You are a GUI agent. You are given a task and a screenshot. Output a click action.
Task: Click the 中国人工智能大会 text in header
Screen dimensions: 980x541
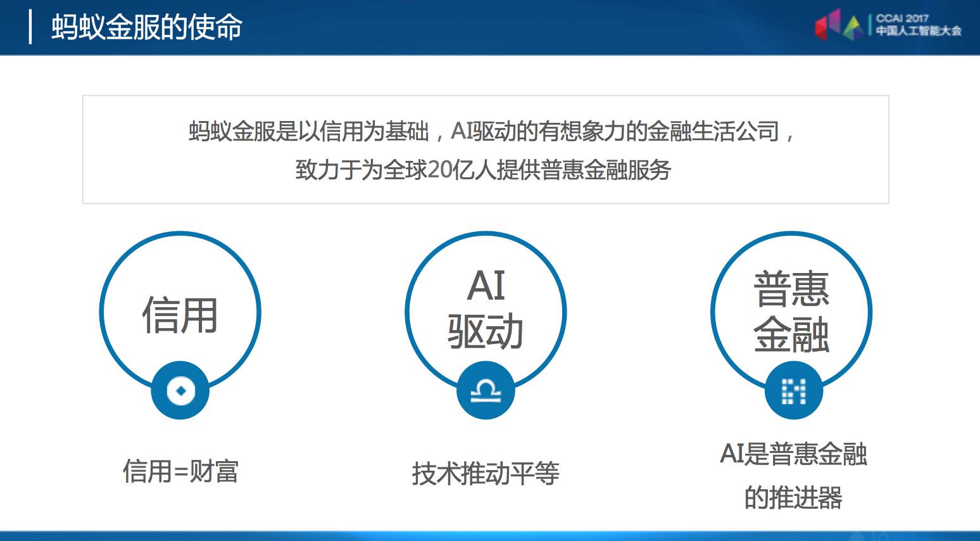pyautogui.click(x=919, y=30)
